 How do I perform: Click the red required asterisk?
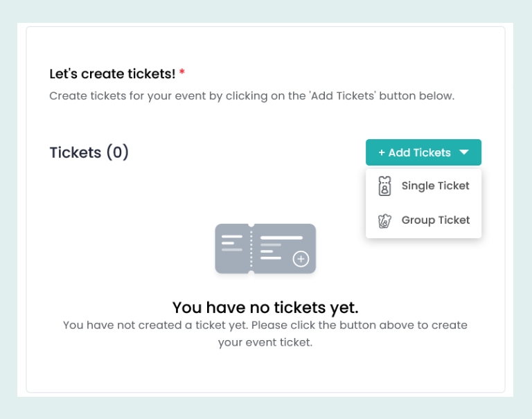[182, 73]
